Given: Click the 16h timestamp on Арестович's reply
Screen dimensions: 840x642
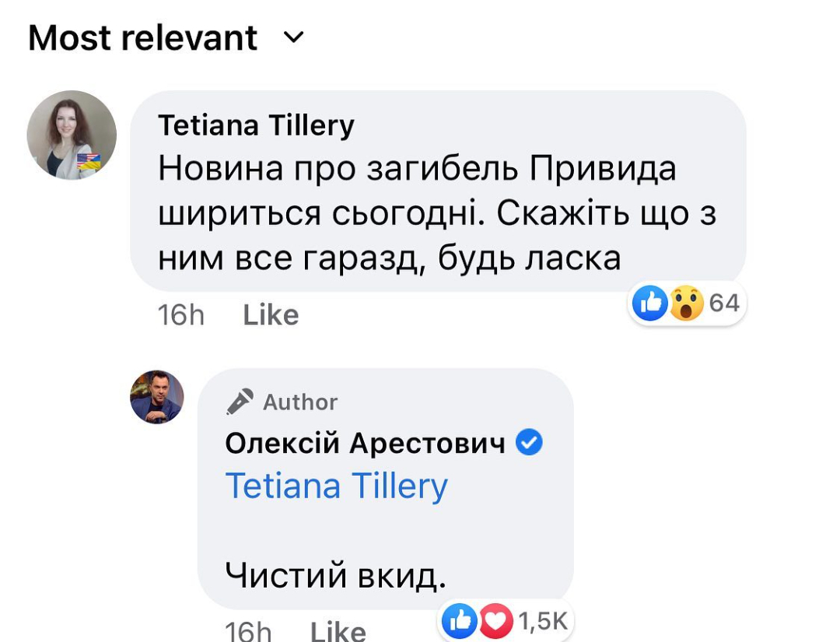Looking at the screenshot, I should [x=247, y=630].
